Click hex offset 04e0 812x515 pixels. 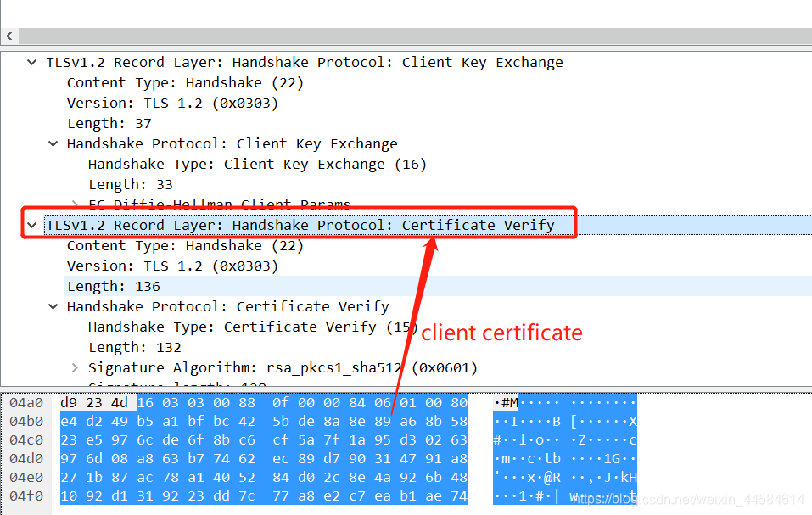point(26,477)
